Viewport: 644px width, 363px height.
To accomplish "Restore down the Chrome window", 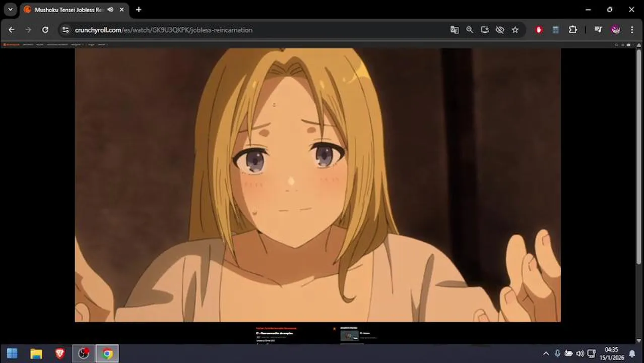I will (610, 10).
